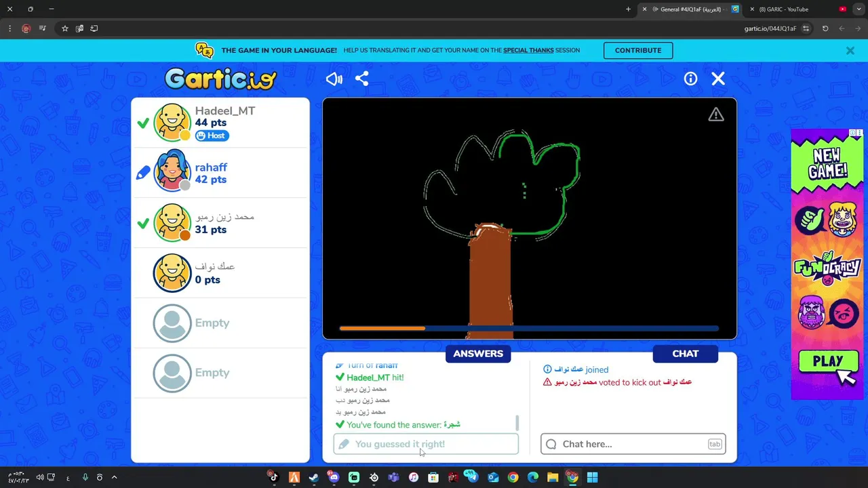The image size is (868, 488).
Task: Reload the page
Action: tap(825, 28)
